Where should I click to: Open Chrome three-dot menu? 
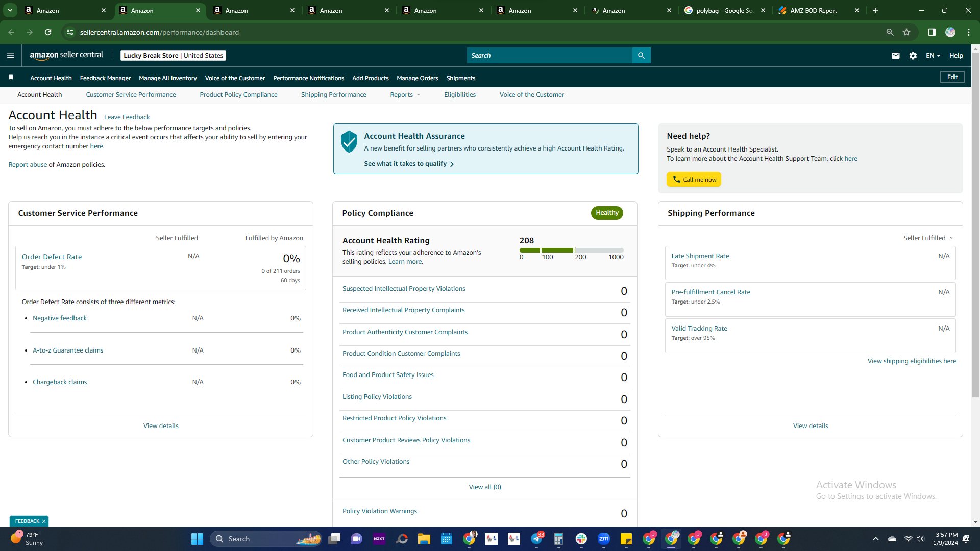pyautogui.click(x=969, y=32)
